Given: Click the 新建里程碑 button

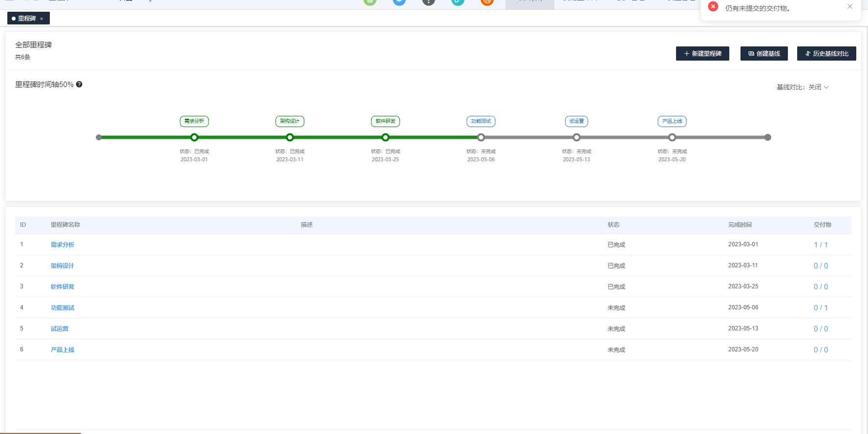Looking at the screenshot, I should [x=702, y=54].
